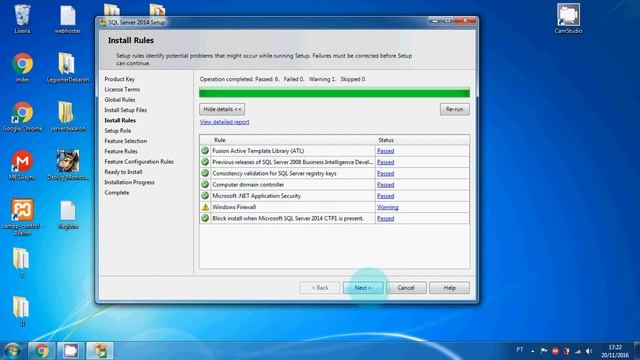Select the SQL Server Setup taskbar button

point(100,351)
